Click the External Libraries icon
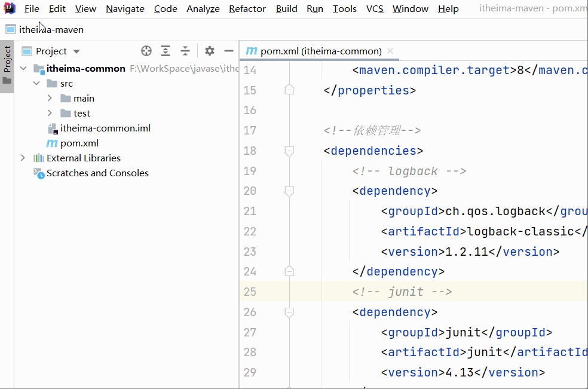This screenshot has height=389, width=588. 39,158
